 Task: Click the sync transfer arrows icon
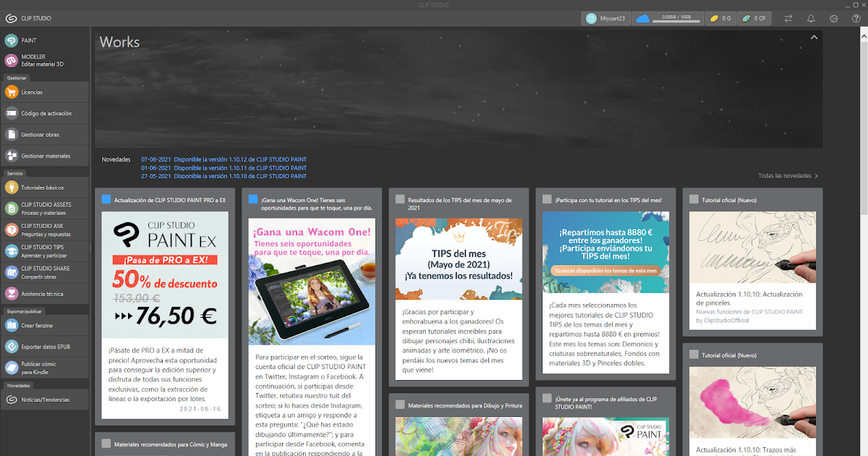click(788, 18)
